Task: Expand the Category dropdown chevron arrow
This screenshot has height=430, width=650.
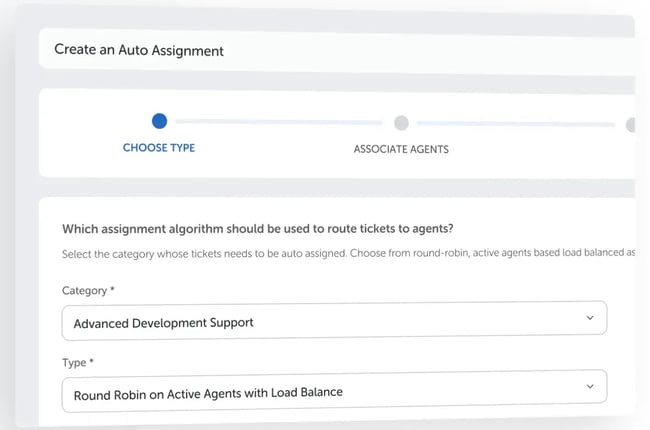Action: 590,318
